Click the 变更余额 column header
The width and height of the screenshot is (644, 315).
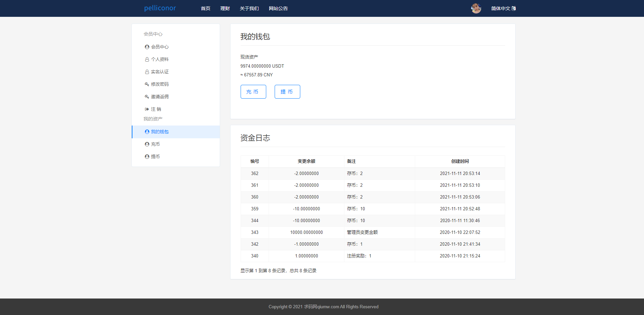(x=306, y=162)
